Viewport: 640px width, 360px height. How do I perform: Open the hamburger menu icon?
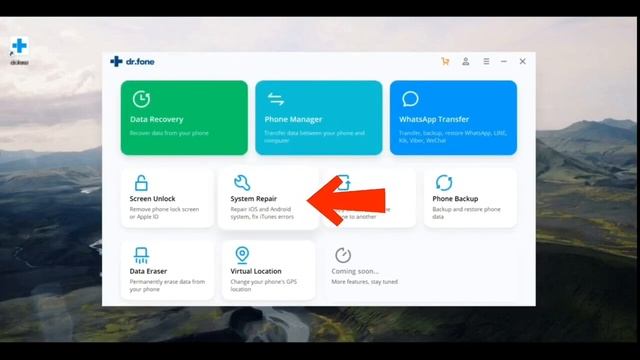[486, 61]
